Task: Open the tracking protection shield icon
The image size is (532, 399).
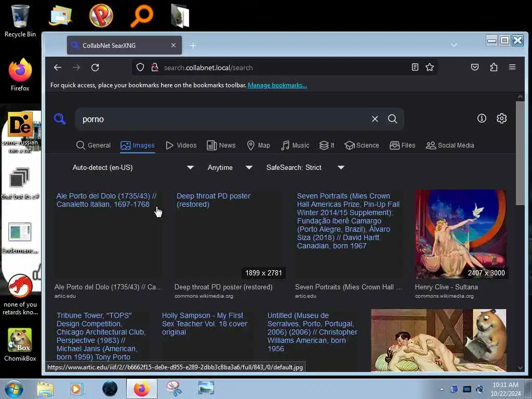Action: click(140, 67)
